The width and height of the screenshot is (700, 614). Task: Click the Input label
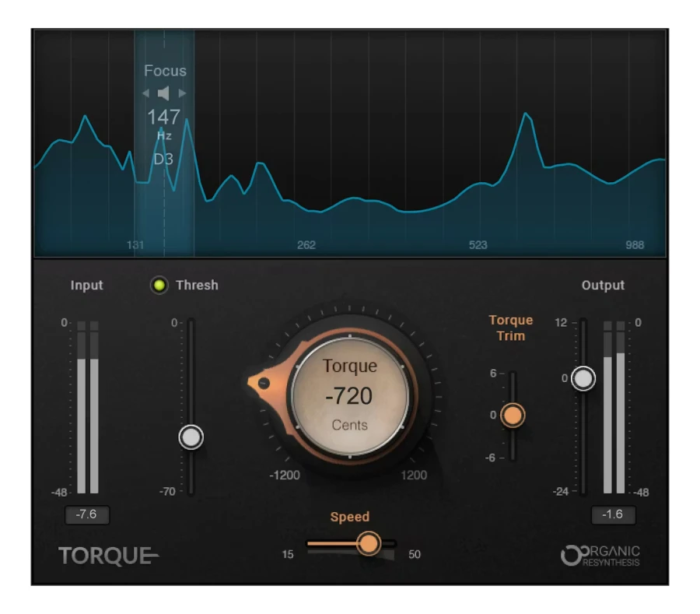[x=86, y=285]
